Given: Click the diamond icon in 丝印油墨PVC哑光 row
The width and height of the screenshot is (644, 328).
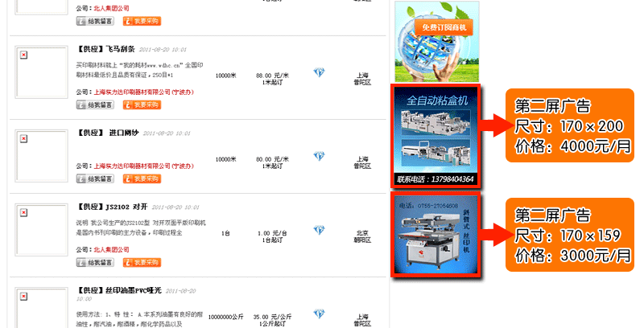Looking at the screenshot, I should coord(319,314).
